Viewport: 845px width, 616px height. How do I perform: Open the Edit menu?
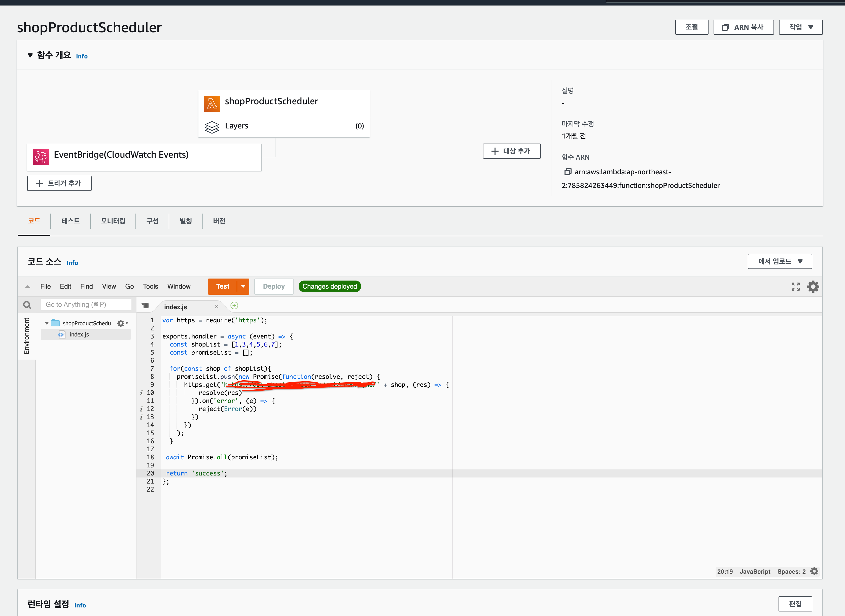pos(65,286)
